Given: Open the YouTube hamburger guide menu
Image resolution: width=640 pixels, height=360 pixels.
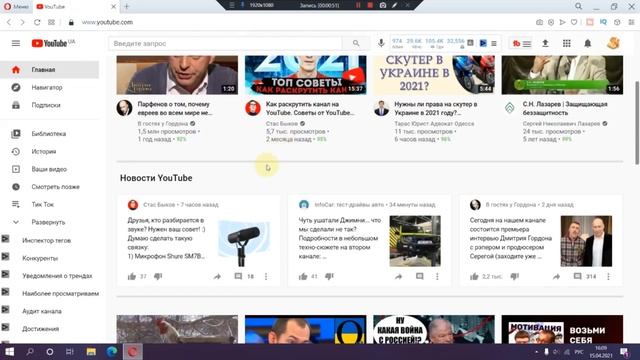Looking at the screenshot, I should pos(16,43).
